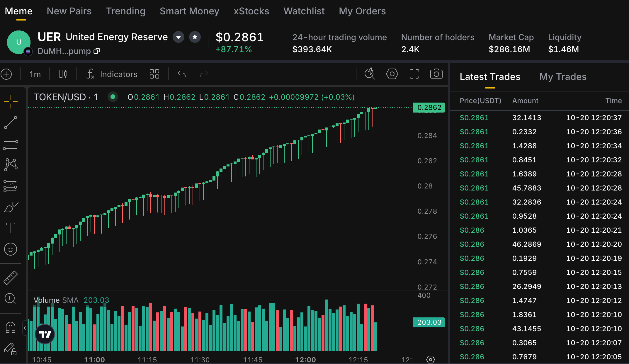Select the ruler measure tool

pyautogui.click(x=11, y=278)
